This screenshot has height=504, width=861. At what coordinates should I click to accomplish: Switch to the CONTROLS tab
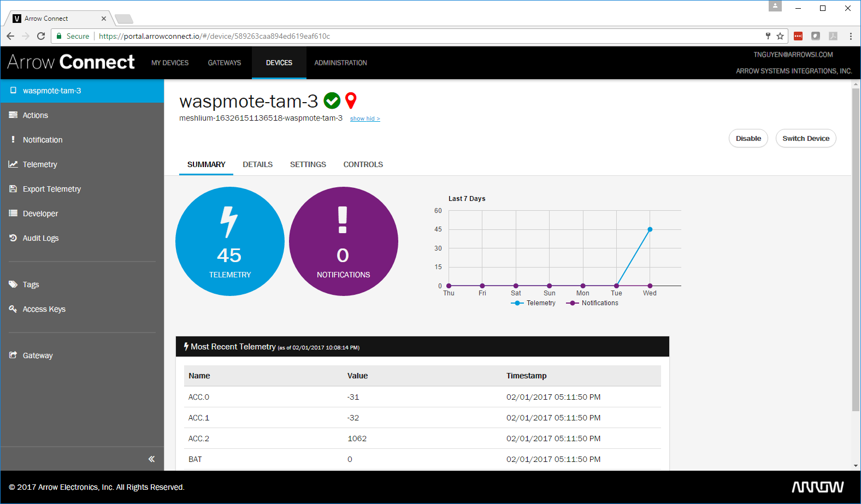coord(363,164)
